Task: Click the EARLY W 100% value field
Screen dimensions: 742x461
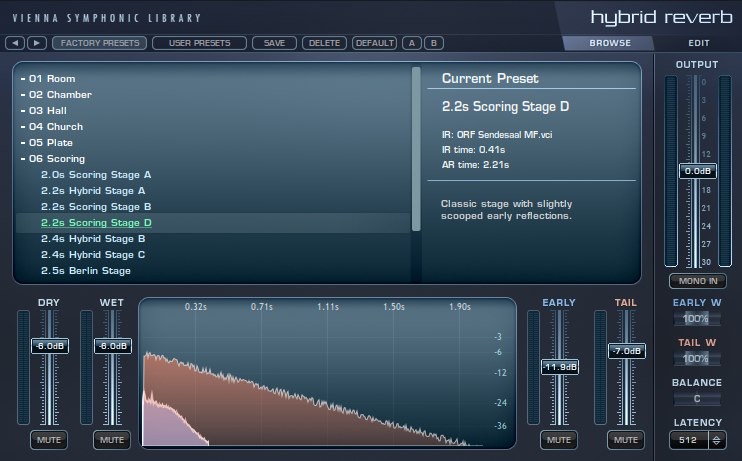Action: [x=697, y=319]
